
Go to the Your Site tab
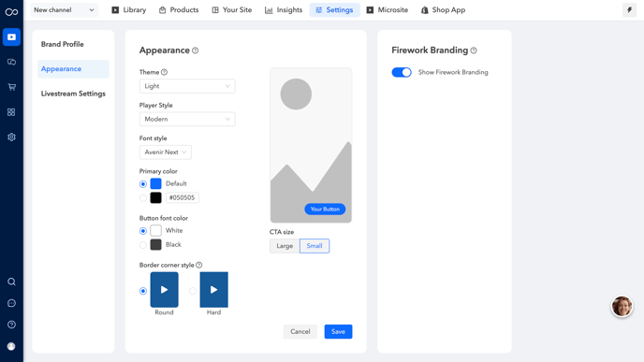[232, 10]
